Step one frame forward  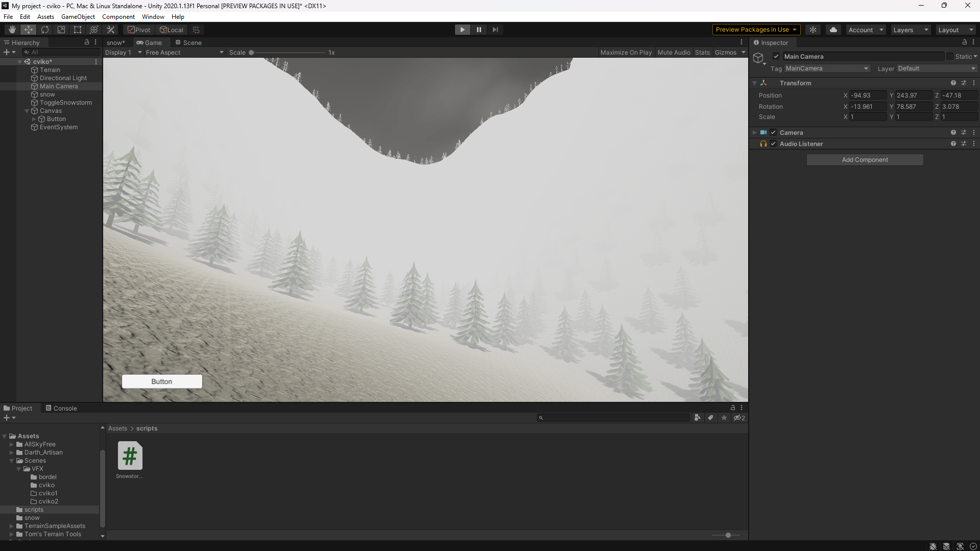[x=495, y=30]
